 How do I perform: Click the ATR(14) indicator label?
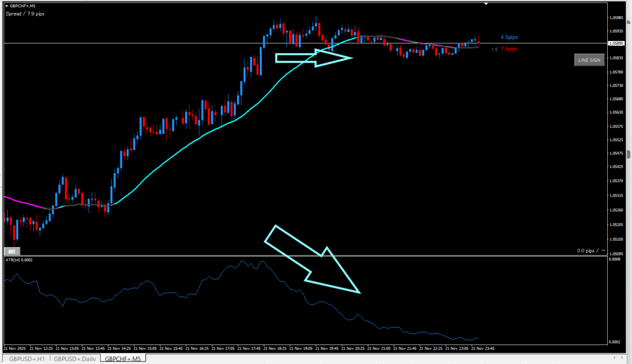click(19, 260)
